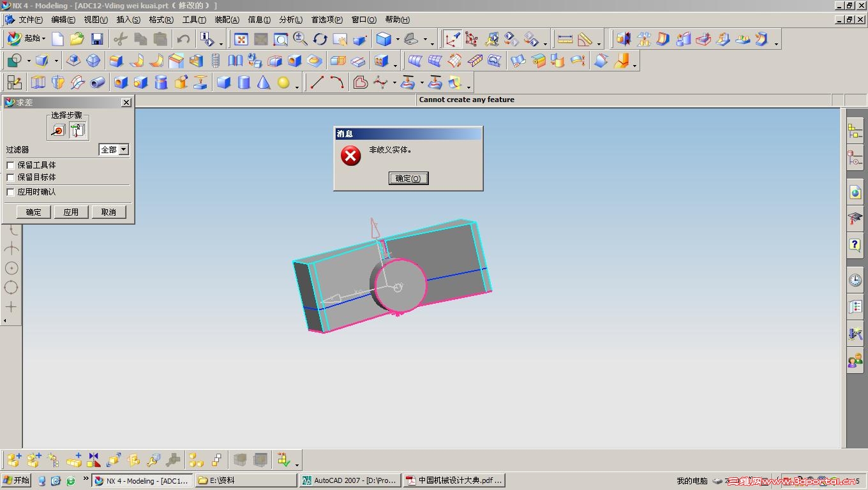Open the Help question mark sidebar icon

click(855, 244)
